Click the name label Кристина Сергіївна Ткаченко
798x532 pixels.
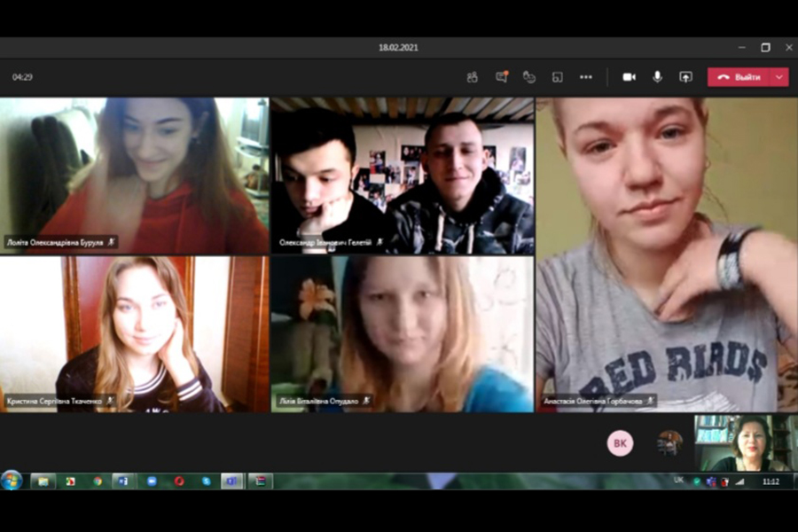54,401
